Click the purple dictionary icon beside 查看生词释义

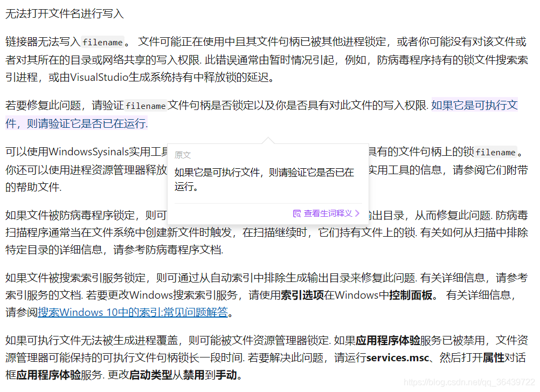click(297, 214)
